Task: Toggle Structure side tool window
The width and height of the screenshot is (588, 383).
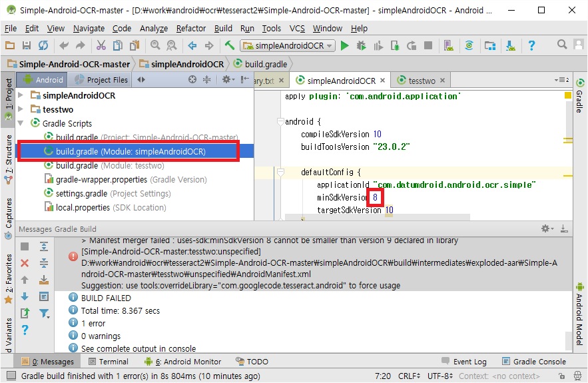Action: point(8,159)
